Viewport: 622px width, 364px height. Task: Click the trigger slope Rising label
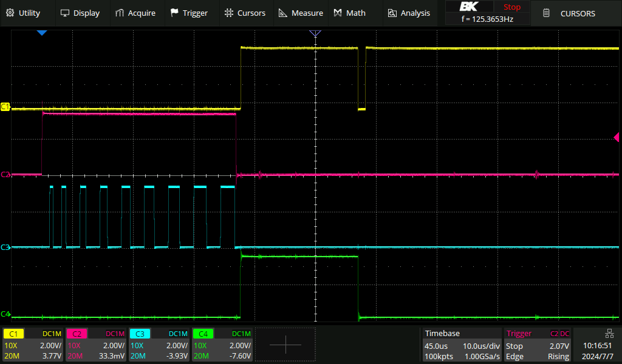click(x=559, y=356)
